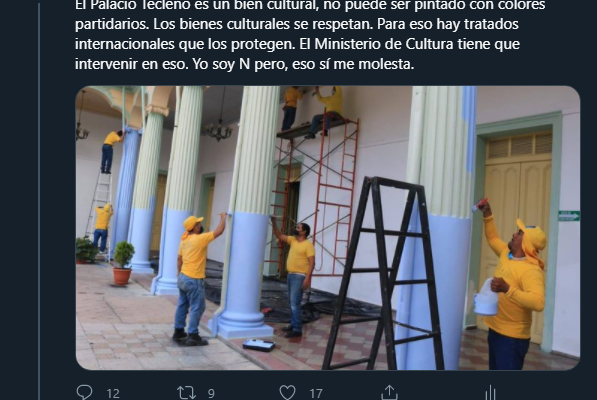Select the paint tray on the floor
Image resolution: width=597 pixels, height=400 pixels.
click(259, 345)
